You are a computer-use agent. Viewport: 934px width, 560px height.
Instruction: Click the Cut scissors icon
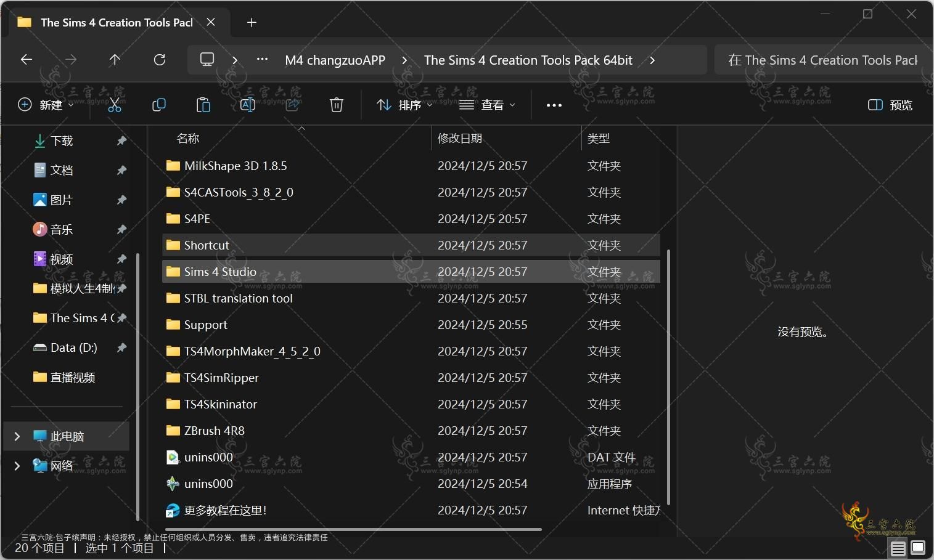click(x=115, y=105)
